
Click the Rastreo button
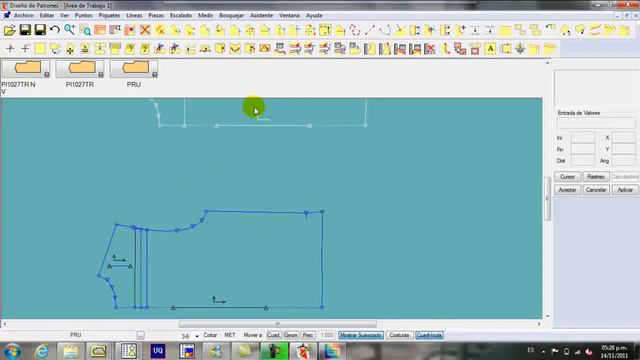[596, 177]
